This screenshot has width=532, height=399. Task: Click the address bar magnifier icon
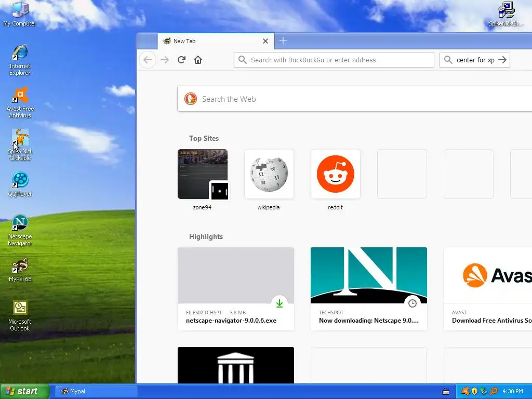tap(242, 60)
